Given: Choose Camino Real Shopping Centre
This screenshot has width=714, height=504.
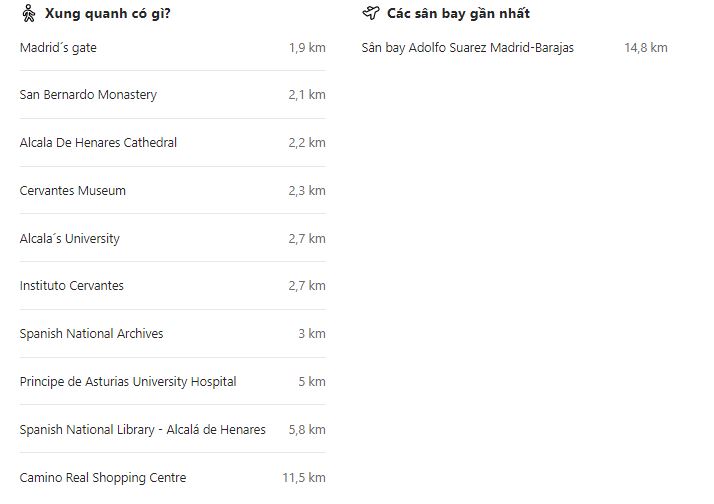Looking at the screenshot, I should (103, 478).
